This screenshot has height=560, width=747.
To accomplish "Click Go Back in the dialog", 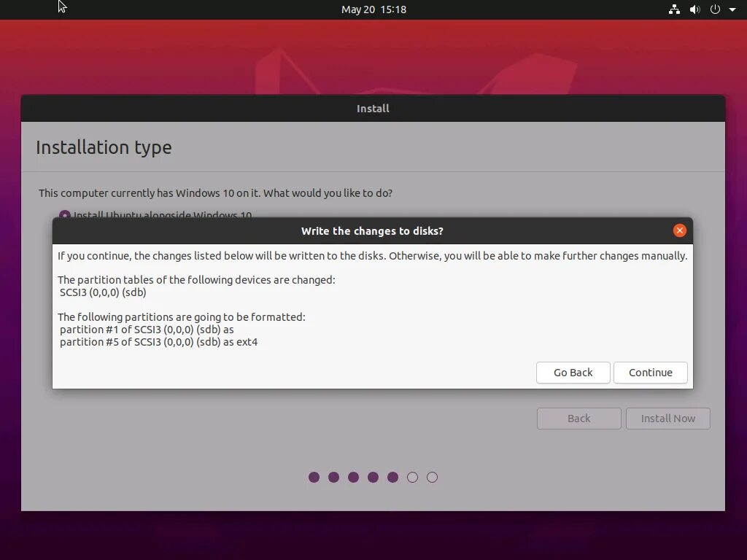I will click(x=573, y=373).
